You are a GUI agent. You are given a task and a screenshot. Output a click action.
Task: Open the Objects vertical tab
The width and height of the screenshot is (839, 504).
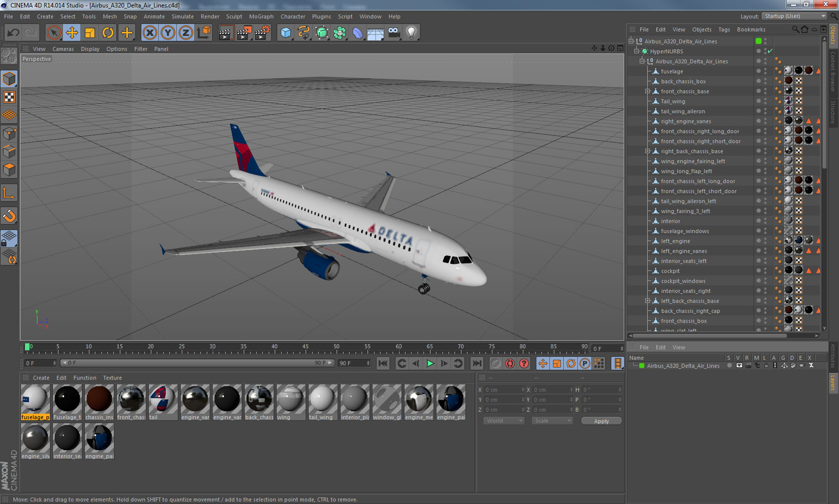click(833, 35)
